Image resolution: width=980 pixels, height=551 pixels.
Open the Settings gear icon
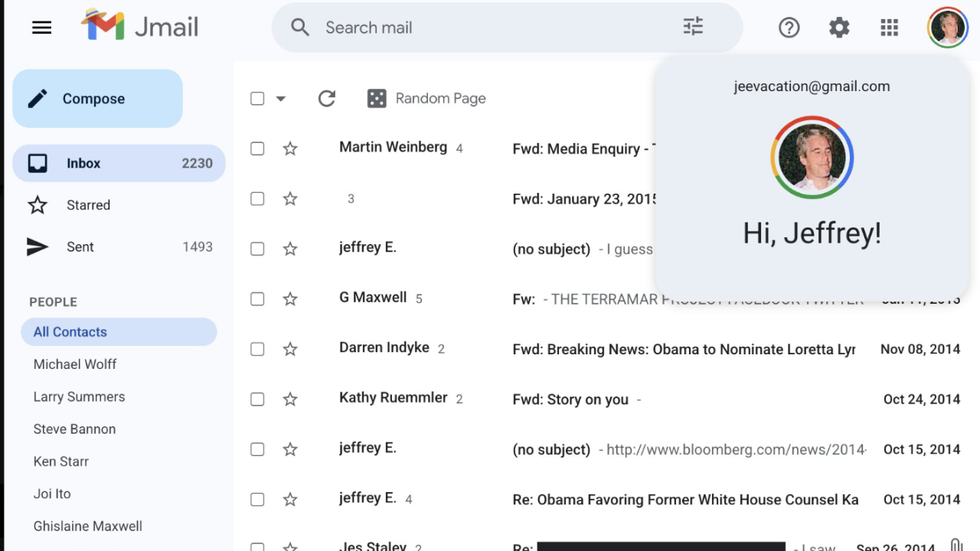pyautogui.click(x=839, y=28)
